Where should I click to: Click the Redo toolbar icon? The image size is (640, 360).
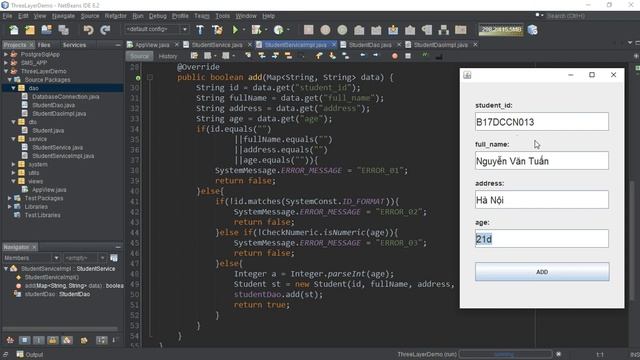pos(105,30)
